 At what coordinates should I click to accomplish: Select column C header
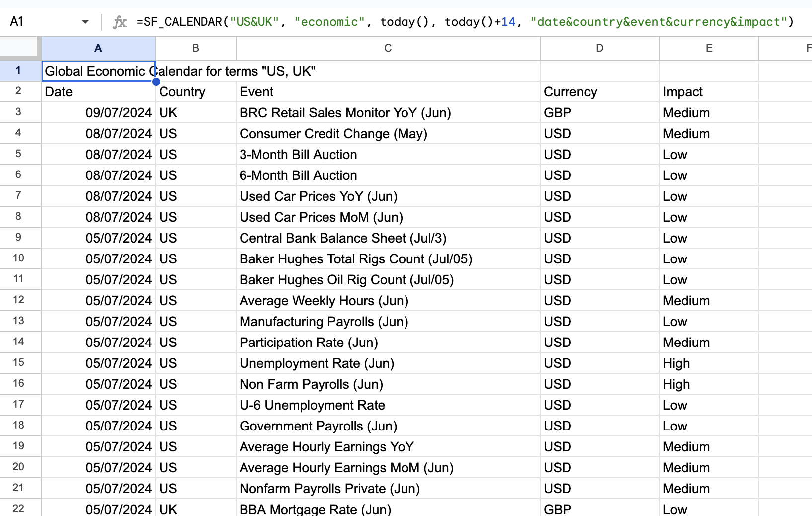388,48
